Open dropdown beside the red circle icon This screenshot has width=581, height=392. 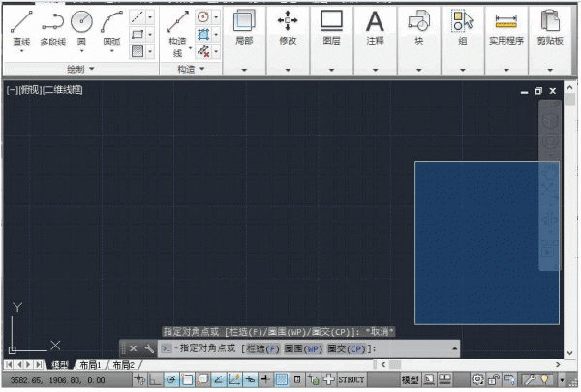point(216,17)
